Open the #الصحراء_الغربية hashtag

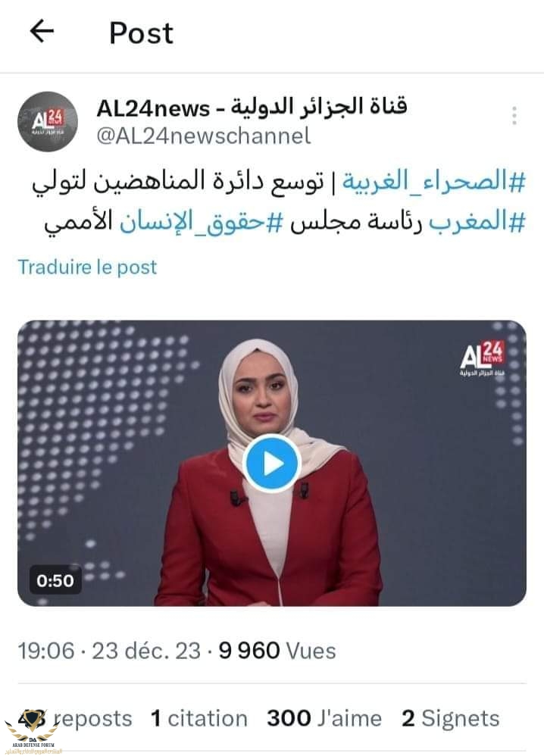tap(433, 182)
